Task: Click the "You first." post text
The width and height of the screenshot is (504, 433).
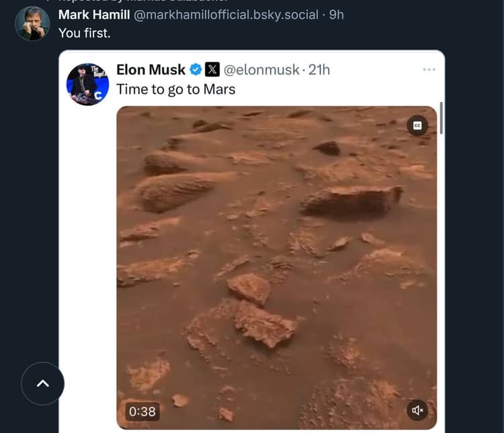Action: [85, 32]
